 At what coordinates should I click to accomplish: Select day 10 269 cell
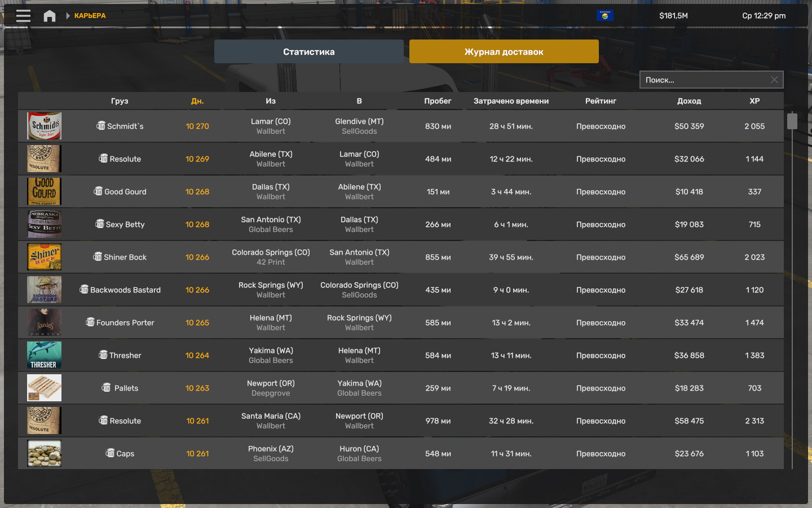197,159
